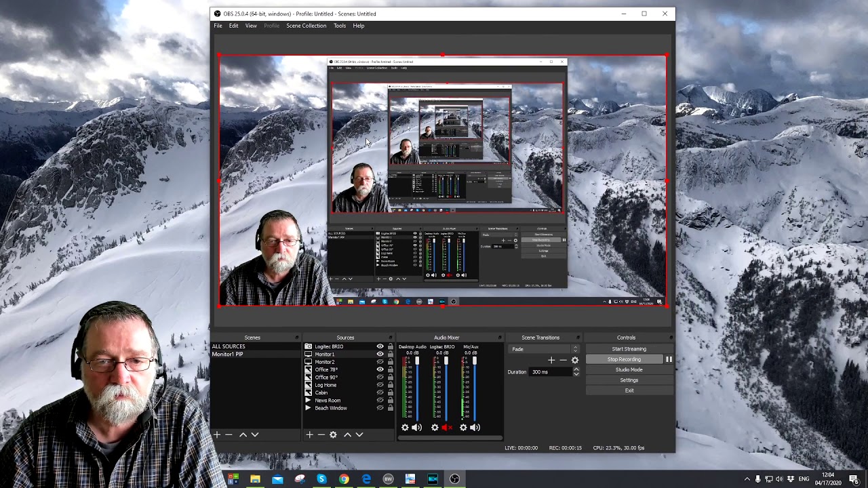Open the Fade transition dropdown
The height and width of the screenshot is (488, 868).
pos(545,349)
